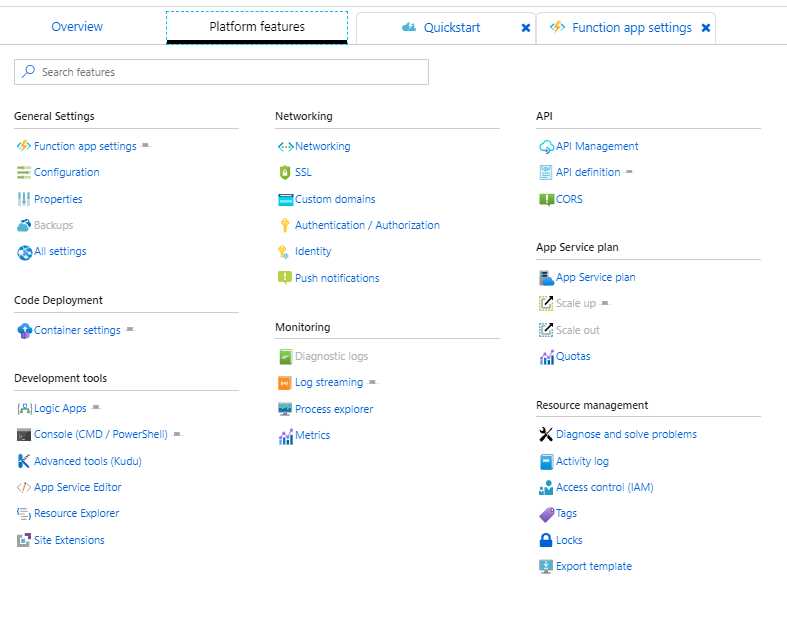Click the Logic Apps icon

click(25, 409)
